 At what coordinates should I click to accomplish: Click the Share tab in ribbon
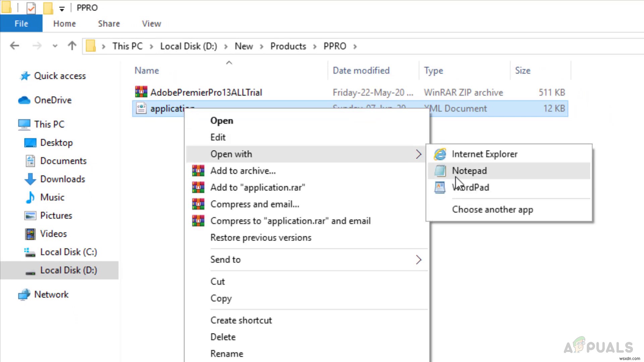pyautogui.click(x=108, y=23)
